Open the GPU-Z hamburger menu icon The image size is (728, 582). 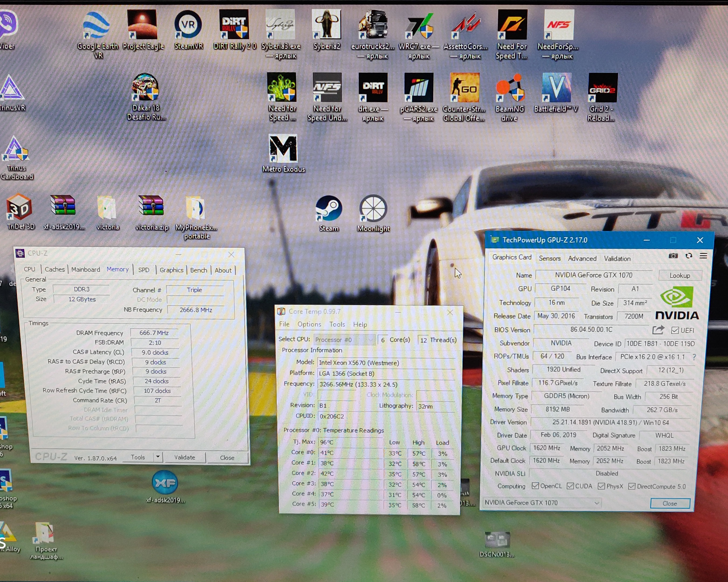pos(703,256)
